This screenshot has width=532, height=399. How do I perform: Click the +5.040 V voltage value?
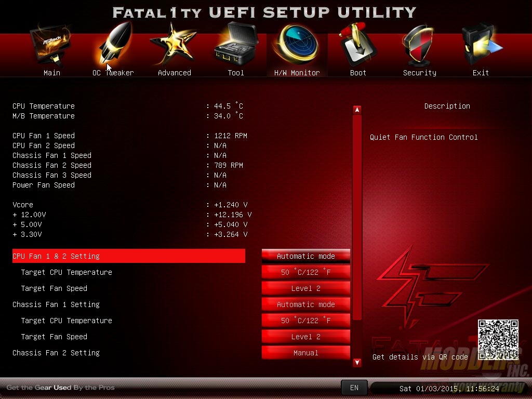231,224
